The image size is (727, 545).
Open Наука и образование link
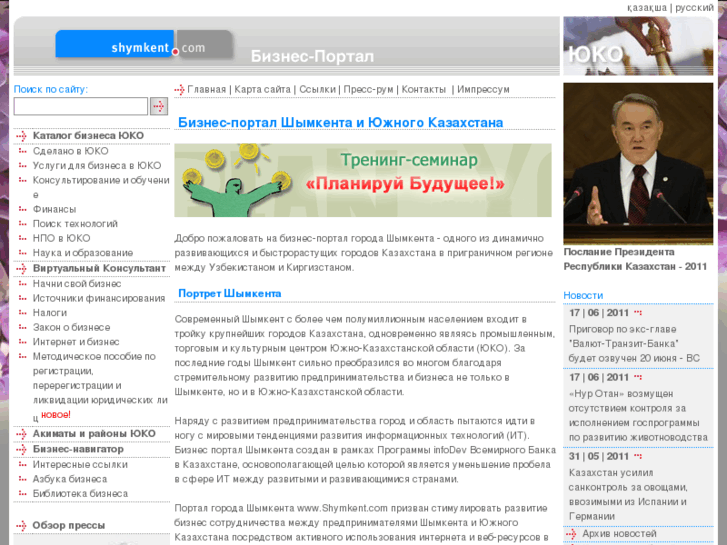tap(83, 253)
